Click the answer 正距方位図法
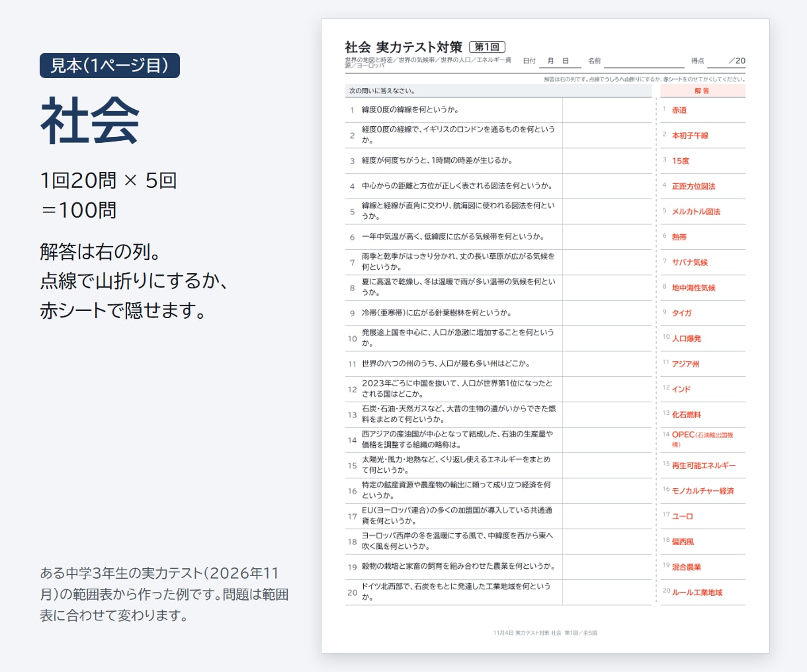807x672 pixels. click(694, 187)
